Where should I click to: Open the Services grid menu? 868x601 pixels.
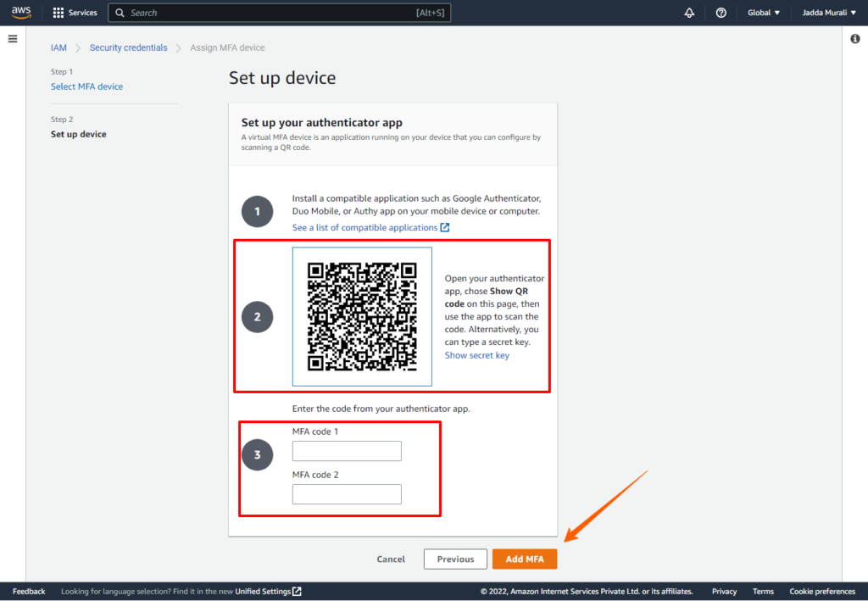click(x=75, y=13)
